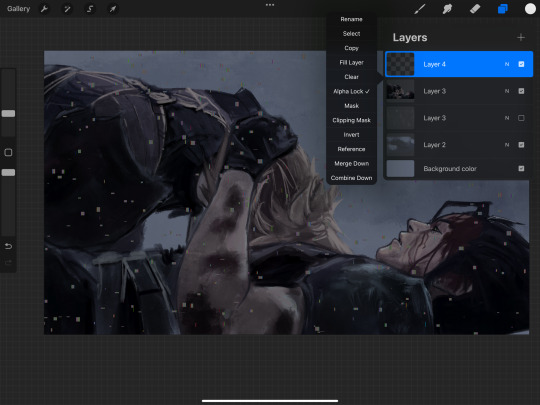Viewport: 540px width, 405px height.
Task: Tap the square modify button in sidebar
Action: pos(8,152)
